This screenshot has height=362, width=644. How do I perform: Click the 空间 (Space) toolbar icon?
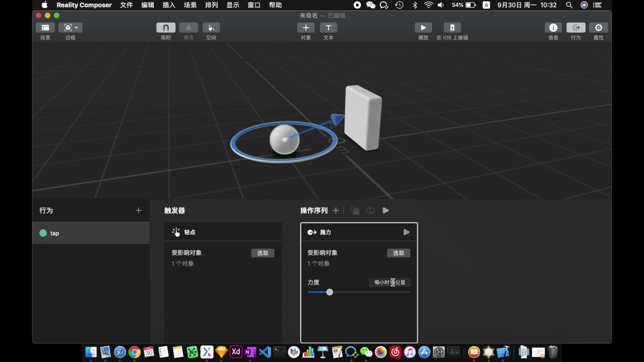(x=211, y=27)
